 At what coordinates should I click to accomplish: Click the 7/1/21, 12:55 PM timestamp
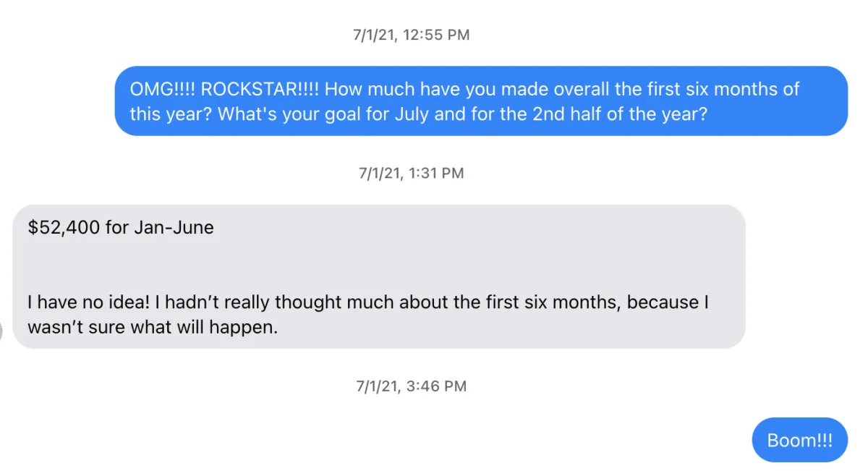(411, 35)
